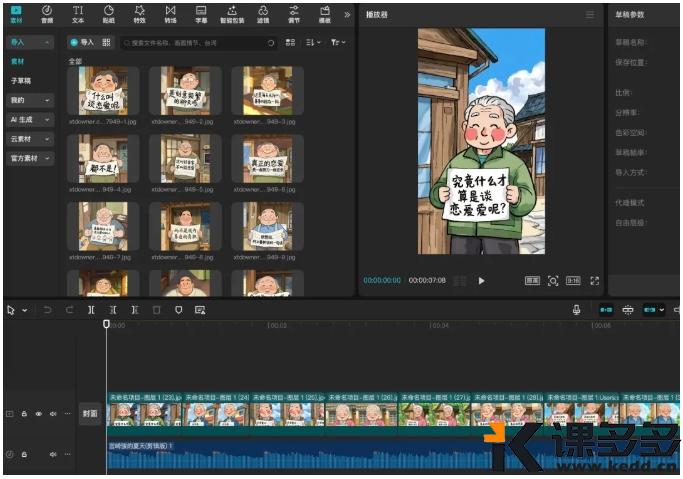The image size is (683, 479).
Task: Toggle visibility eye on the video track
Action: (39, 413)
